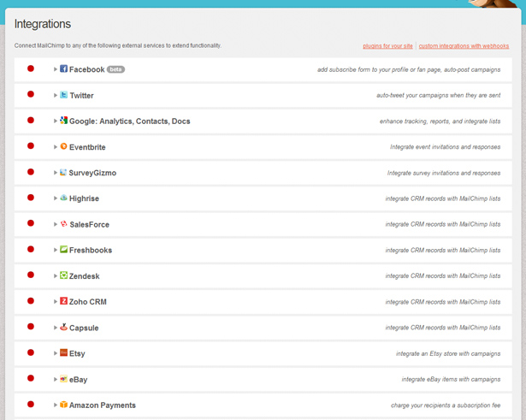Click the Zoho CRM integration name

click(x=87, y=302)
